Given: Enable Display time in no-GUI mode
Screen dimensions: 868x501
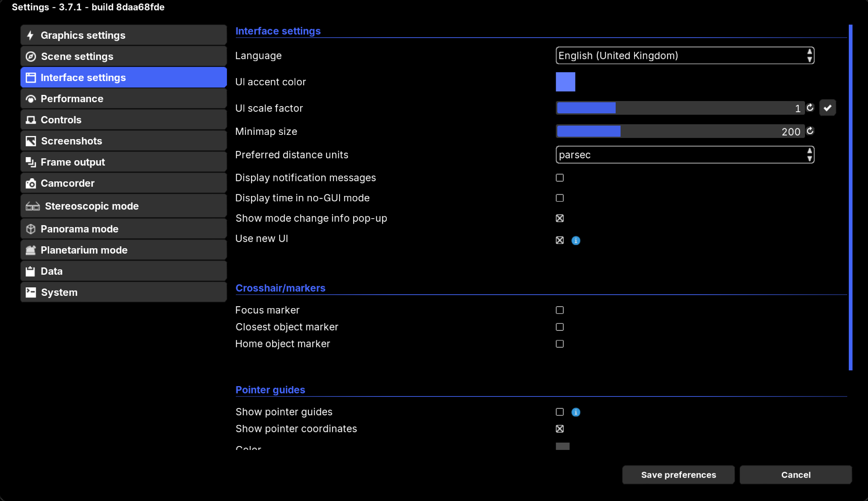Looking at the screenshot, I should (x=560, y=198).
